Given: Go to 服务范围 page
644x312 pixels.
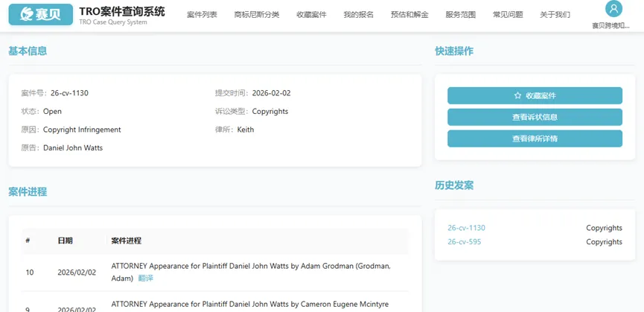Looking at the screenshot, I should pos(460,15).
